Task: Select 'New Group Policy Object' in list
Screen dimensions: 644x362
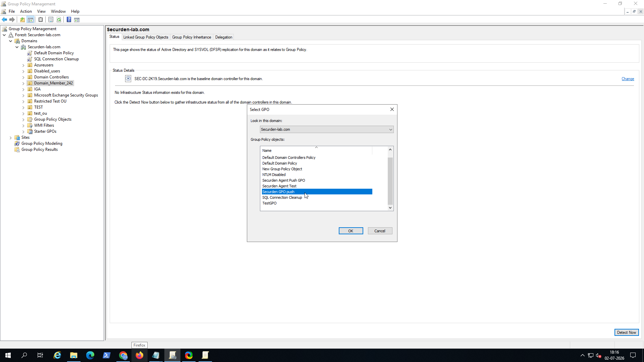Action: point(282,169)
